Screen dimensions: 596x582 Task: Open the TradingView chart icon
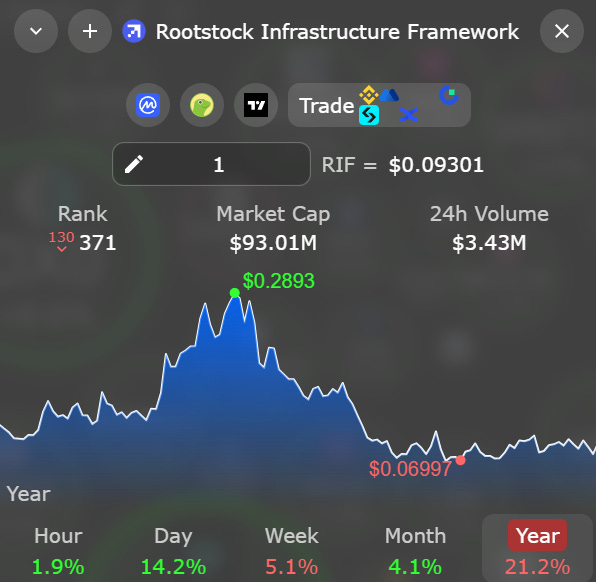(256, 105)
